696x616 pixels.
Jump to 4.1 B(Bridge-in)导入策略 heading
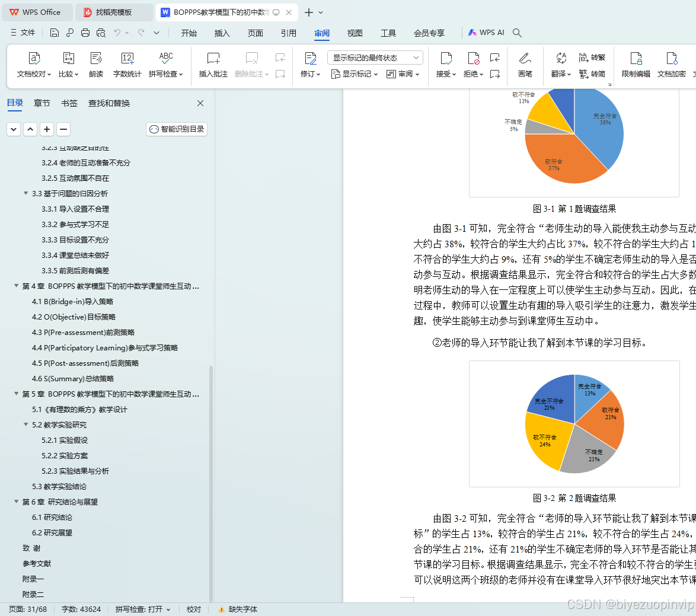click(72, 301)
